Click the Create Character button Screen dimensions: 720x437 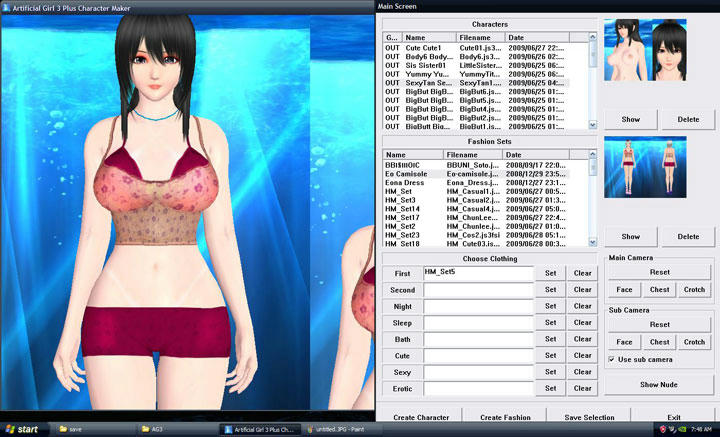coord(421,417)
